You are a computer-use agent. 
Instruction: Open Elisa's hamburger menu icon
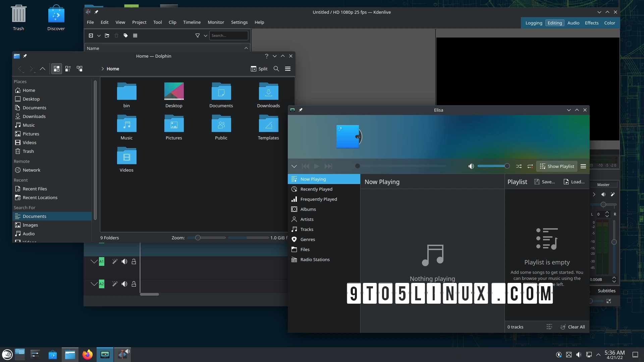583,166
